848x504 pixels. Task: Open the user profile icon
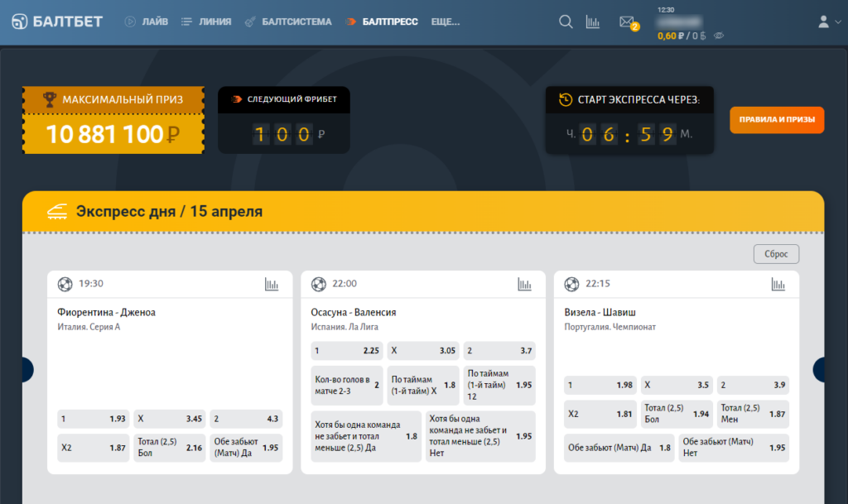[x=824, y=22]
